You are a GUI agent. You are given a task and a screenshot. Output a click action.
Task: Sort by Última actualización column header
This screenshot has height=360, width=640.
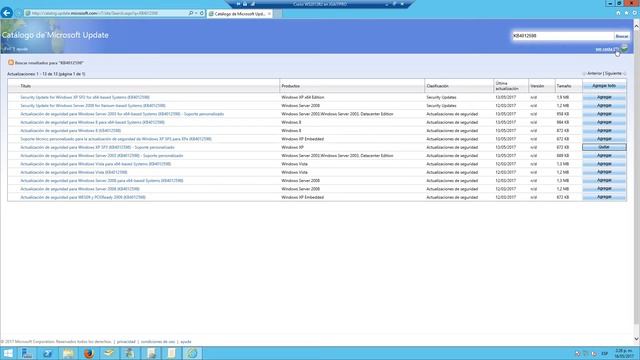coord(507,86)
